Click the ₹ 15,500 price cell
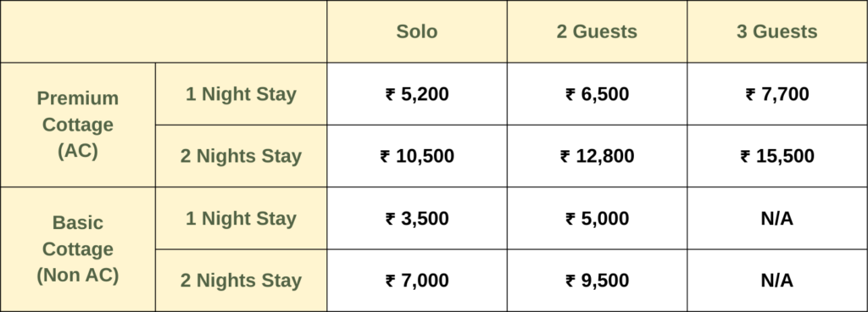The height and width of the screenshot is (312, 868). (776, 156)
